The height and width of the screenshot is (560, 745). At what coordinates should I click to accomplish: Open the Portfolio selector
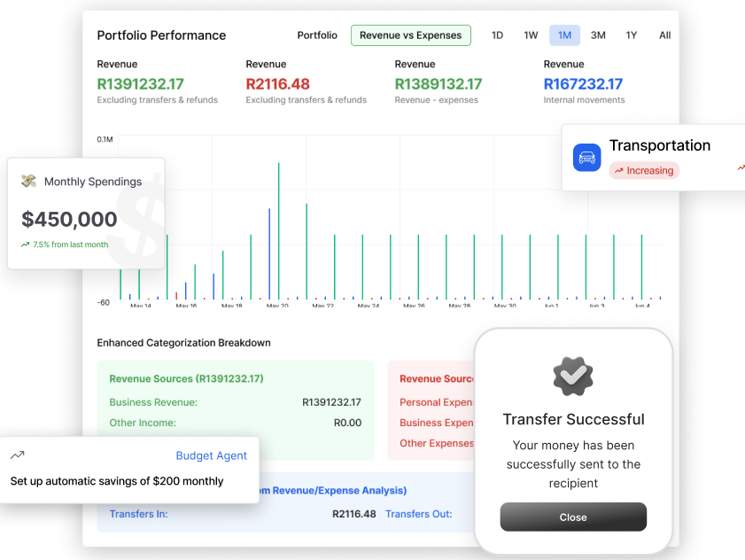click(x=316, y=35)
